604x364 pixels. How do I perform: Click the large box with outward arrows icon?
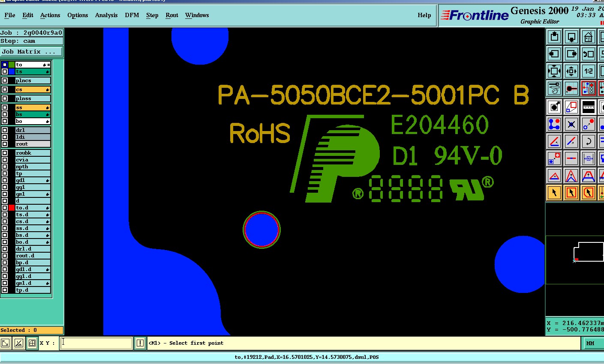pos(554,71)
